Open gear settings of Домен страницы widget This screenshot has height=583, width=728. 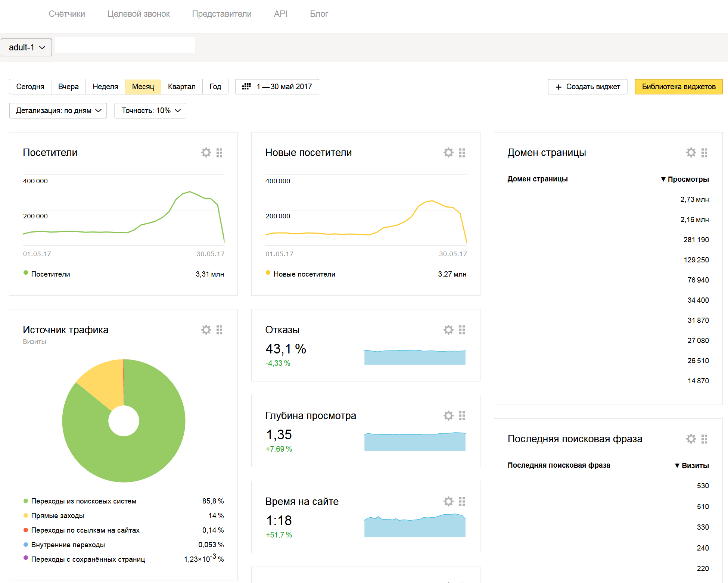click(x=691, y=153)
